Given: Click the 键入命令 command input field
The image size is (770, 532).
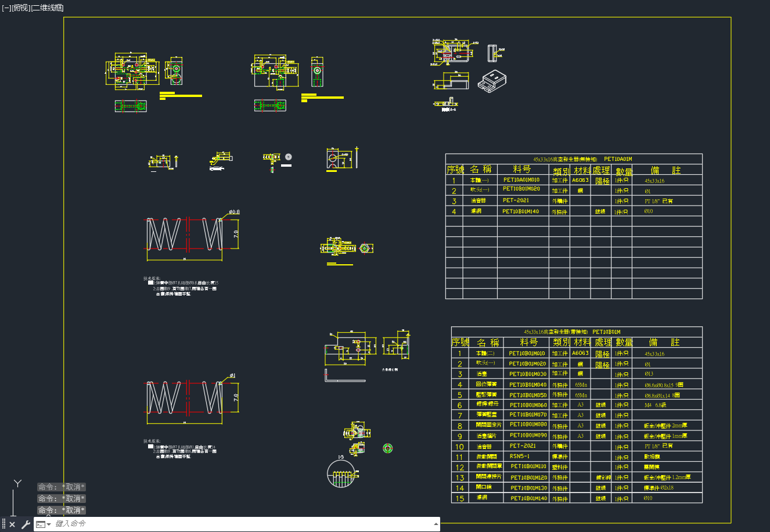Looking at the screenshot, I should 244,524.
